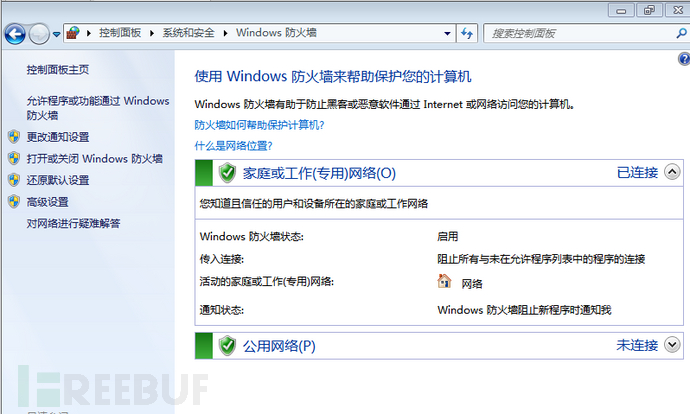Click the house icon beside 网络
This screenshot has height=414, width=690.
click(x=444, y=281)
